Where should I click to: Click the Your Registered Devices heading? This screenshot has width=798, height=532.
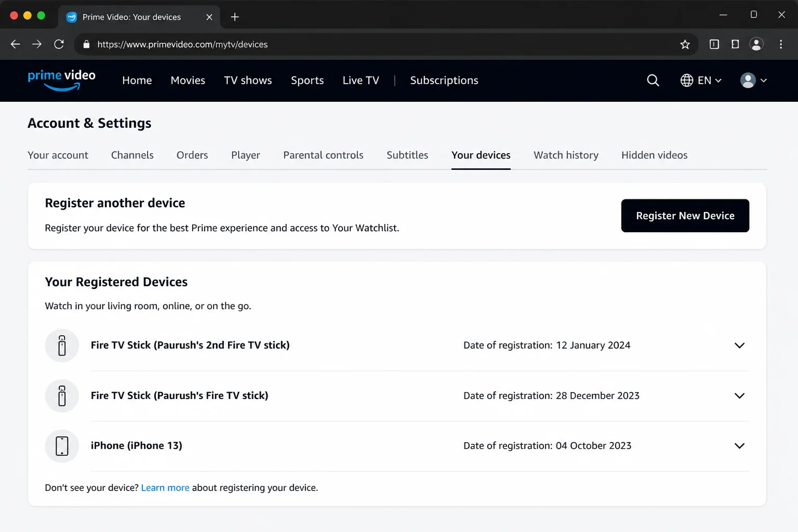click(x=116, y=282)
